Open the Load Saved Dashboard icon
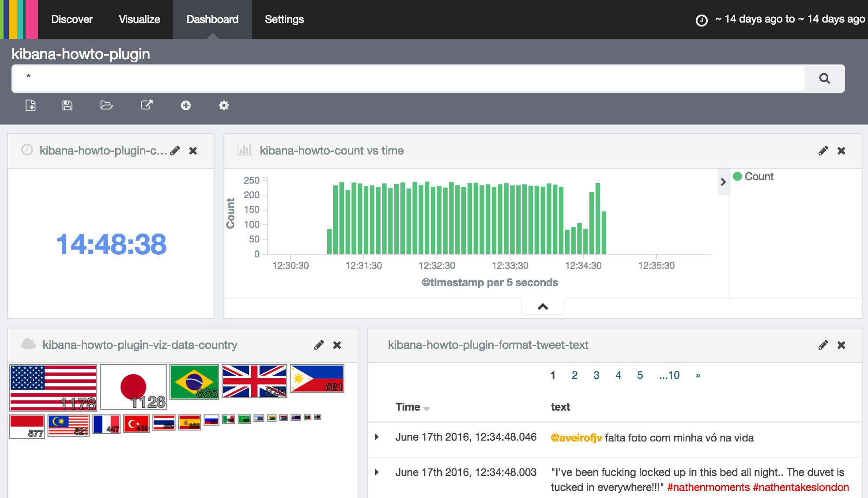 tap(106, 106)
